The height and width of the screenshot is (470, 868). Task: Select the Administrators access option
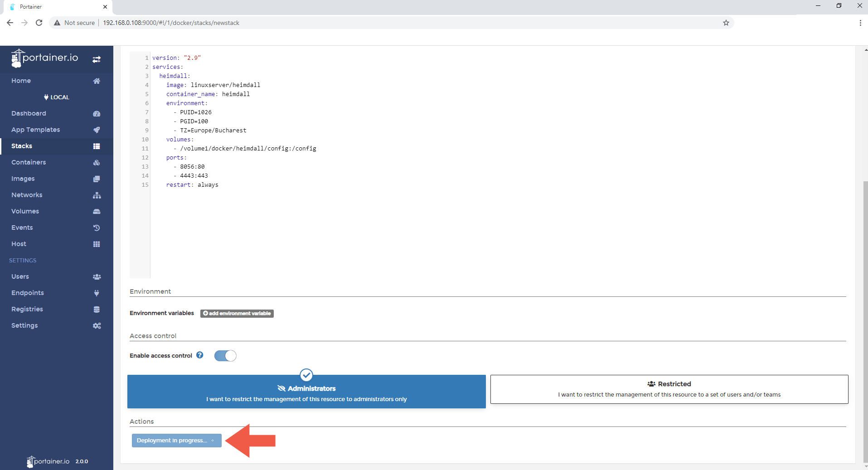(306, 392)
